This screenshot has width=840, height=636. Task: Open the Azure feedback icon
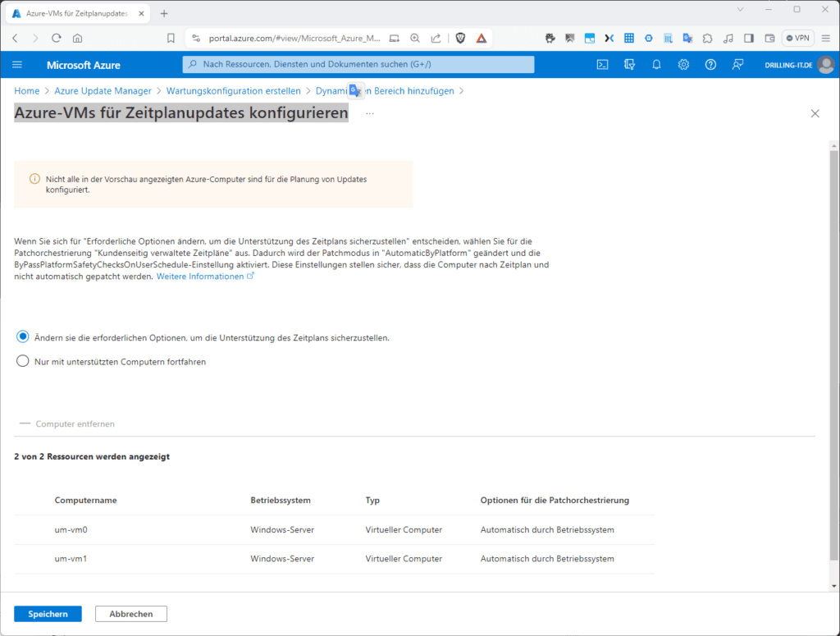click(737, 65)
